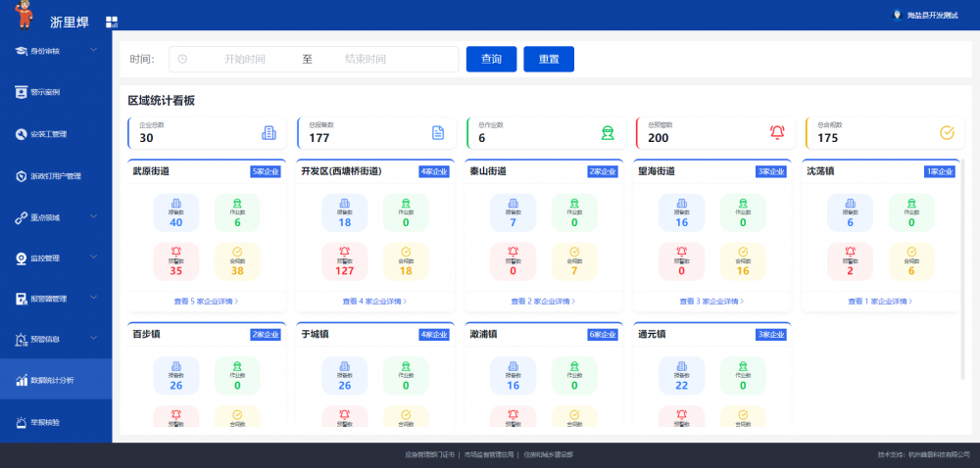Click the 警示案例 sidebar icon
The width and height of the screenshot is (980, 468).
[x=21, y=92]
